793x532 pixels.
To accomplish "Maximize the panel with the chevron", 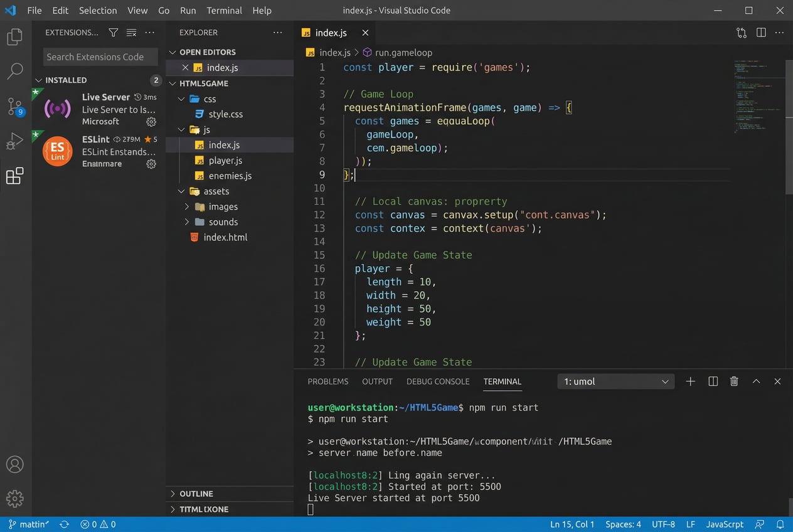I will tap(756, 381).
